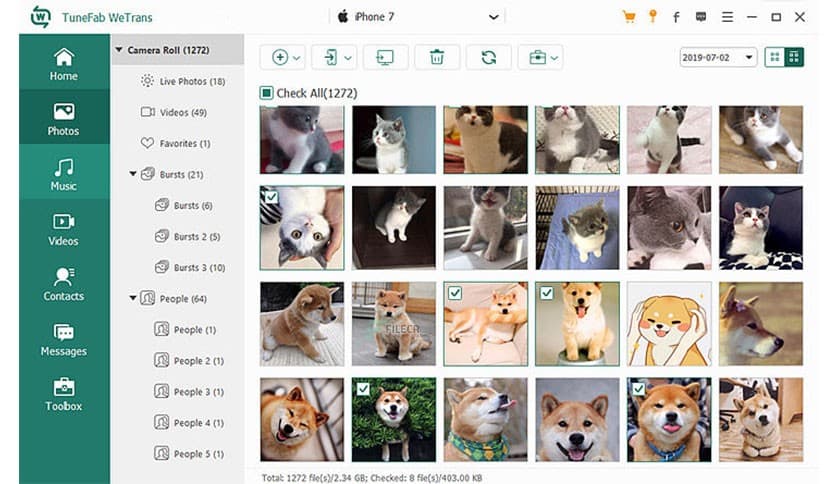Image resolution: width=836 pixels, height=484 pixels.
Task: Uncheck the Shiba on green grass photo
Action: pos(361,389)
